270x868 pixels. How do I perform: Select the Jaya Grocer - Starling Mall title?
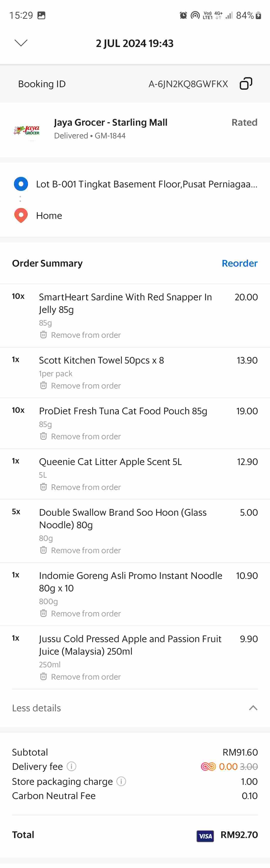[110, 122]
